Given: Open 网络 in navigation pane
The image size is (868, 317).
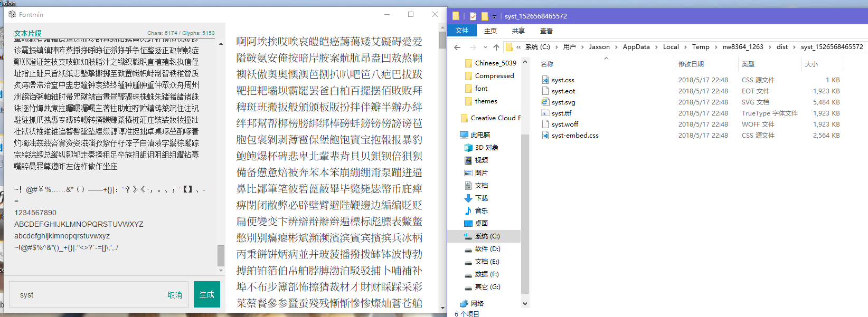Looking at the screenshot, I should pos(471,303).
